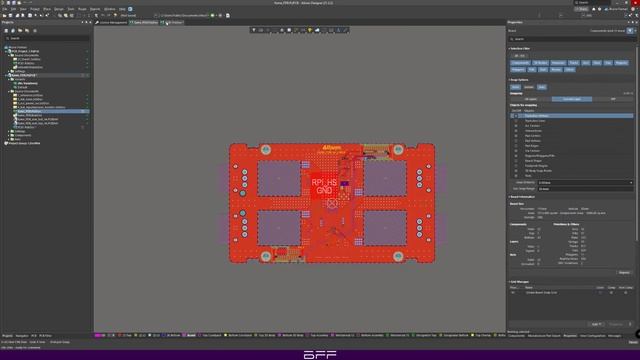Expand the Nets folder in project tree
The image size is (640, 360).
point(9,139)
